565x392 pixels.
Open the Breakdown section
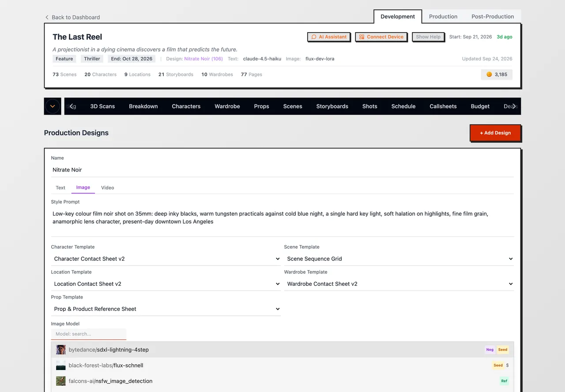click(143, 106)
